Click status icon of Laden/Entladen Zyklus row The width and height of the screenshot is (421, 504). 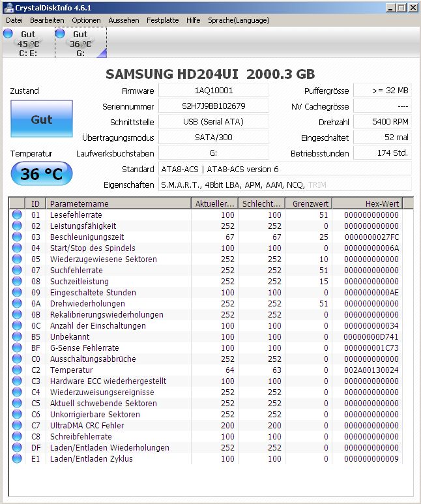16,459
